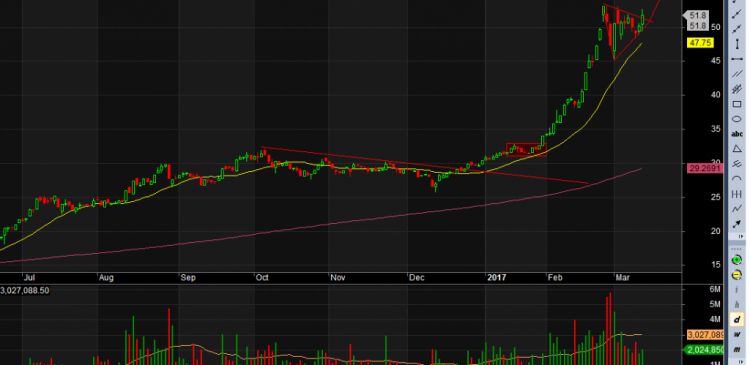The height and width of the screenshot is (365, 750).
Task: Select the arc drawing tool
Action: 737,178
